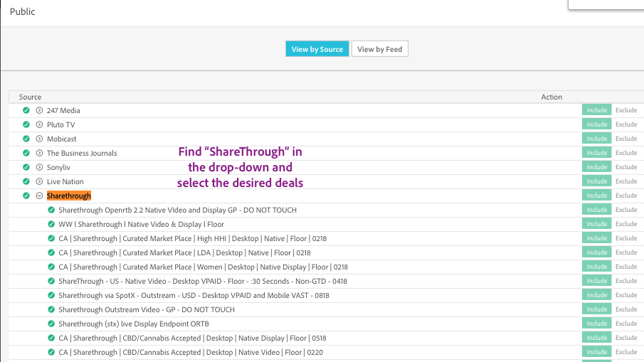Screen dimensions: 644x362
Task: Toggle Include for Live Nation
Action: [x=597, y=181]
